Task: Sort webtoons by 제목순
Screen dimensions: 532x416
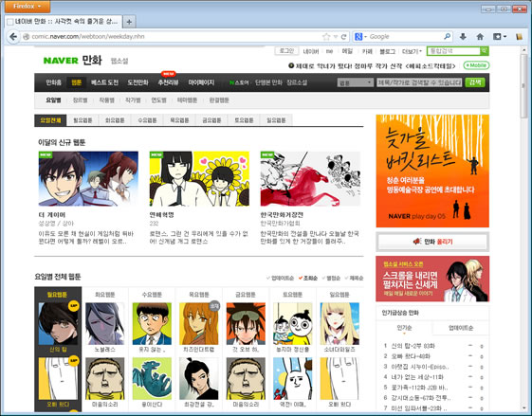Action: point(354,278)
